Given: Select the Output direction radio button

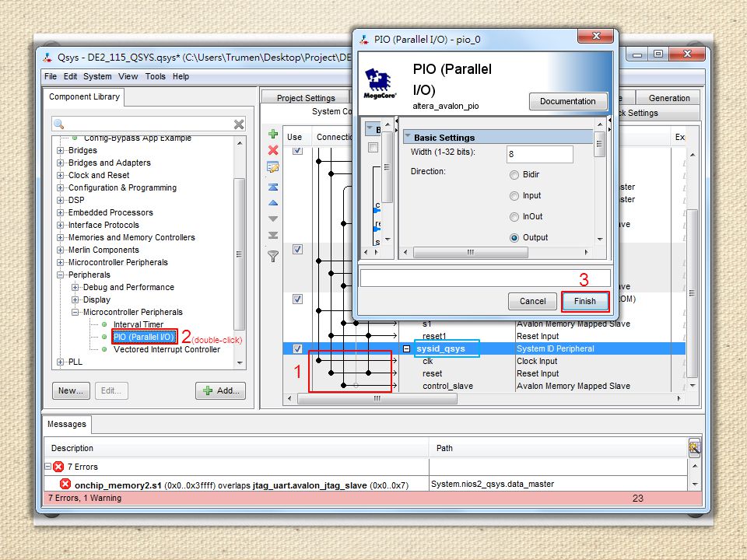Looking at the screenshot, I should tap(514, 238).
